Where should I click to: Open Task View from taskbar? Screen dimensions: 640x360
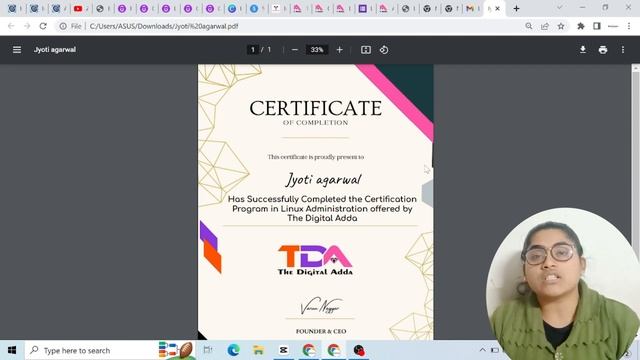click(x=208, y=350)
